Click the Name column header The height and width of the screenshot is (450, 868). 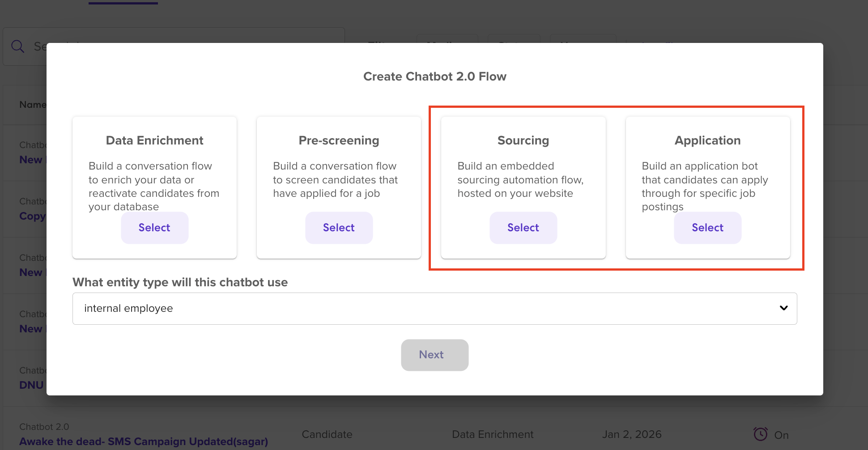click(33, 105)
